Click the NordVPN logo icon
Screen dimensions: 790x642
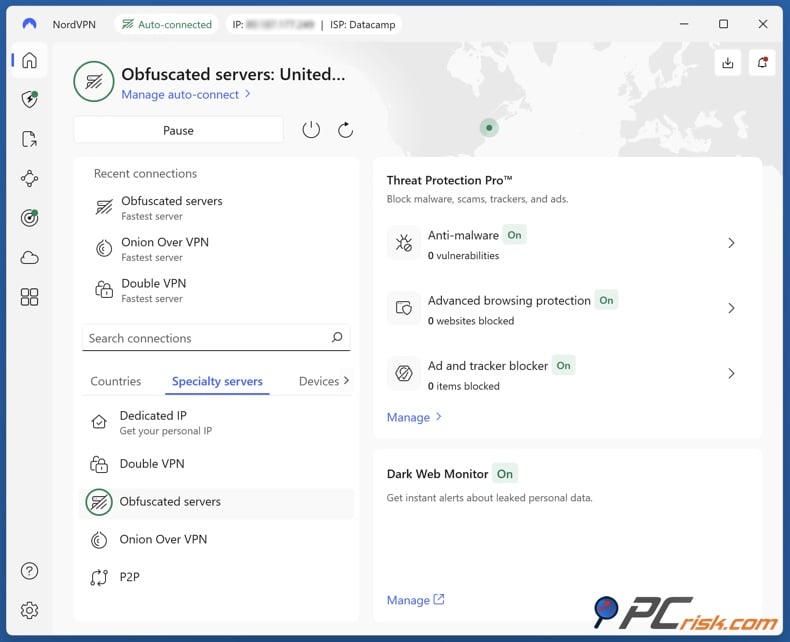pyautogui.click(x=29, y=24)
